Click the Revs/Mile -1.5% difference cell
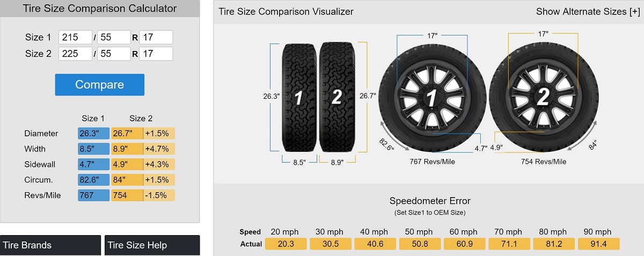Image resolution: width=644 pixels, height=256 pixels. coord(159,195)
